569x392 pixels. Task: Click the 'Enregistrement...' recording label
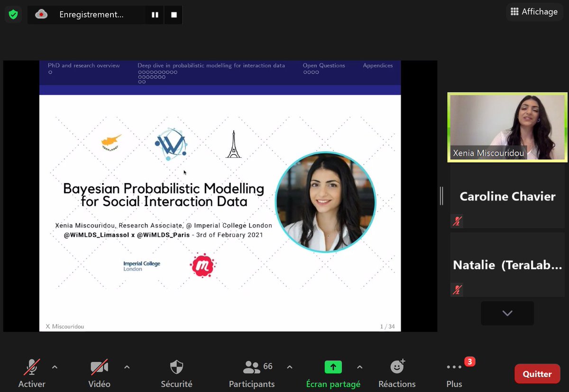click(91, 15)
